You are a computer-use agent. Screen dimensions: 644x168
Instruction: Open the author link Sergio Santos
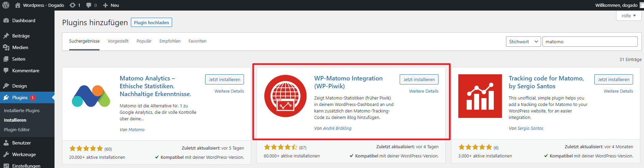click(x=531, y=128)
